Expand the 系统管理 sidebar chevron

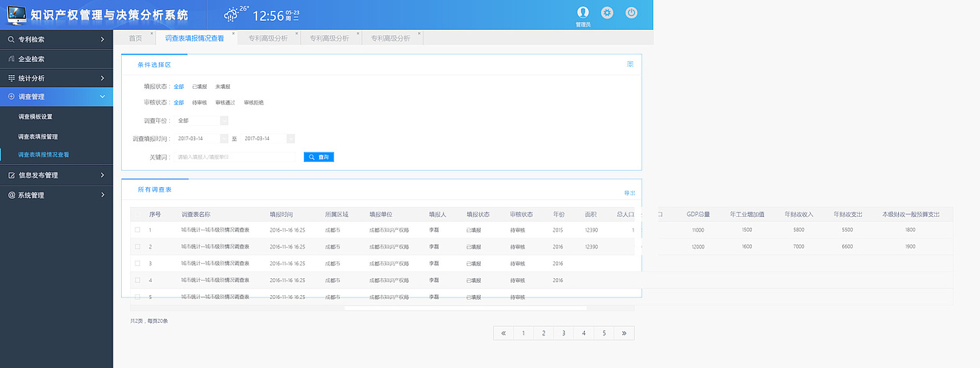[103, 195]
